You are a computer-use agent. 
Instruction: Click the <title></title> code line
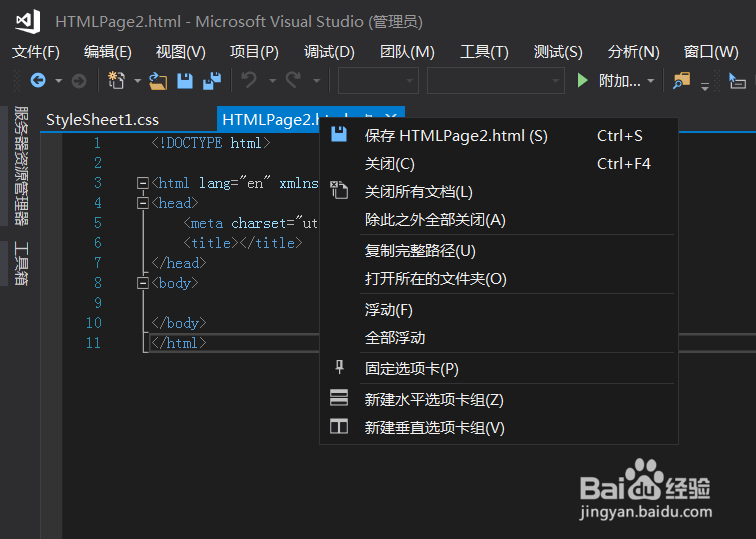pos(243,243)
